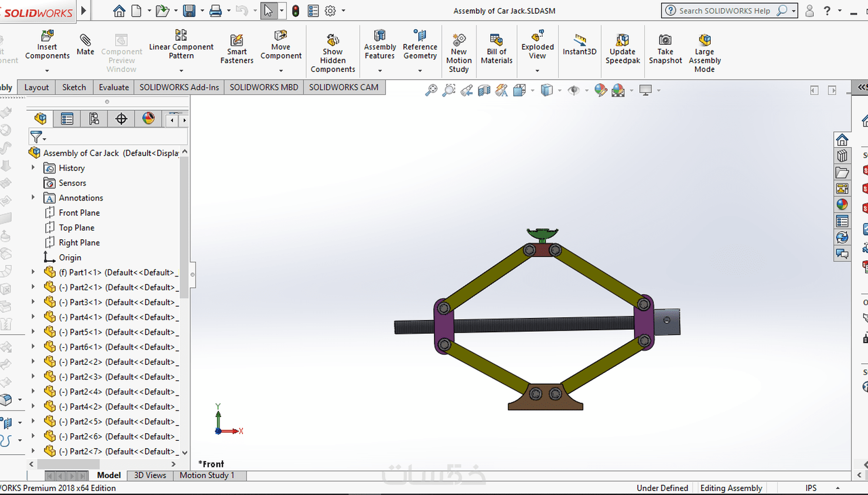868x495 pixels.
Task: Select the Mate tool
Action: click(x=85, y=45)
